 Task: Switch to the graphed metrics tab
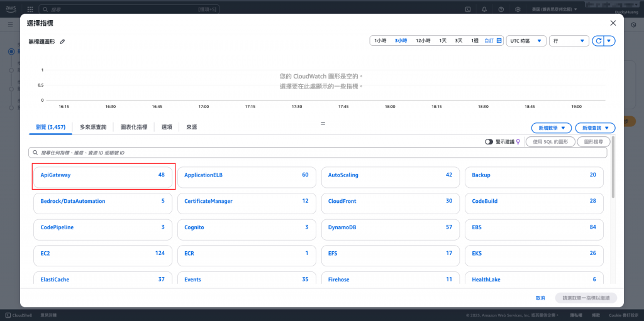pyautogui.click(x=134, y=128)
